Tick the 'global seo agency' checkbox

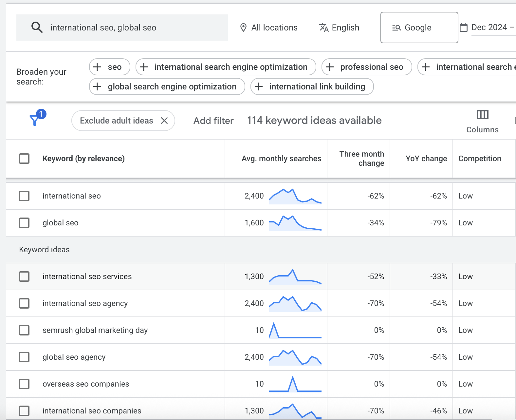[24, 357]
